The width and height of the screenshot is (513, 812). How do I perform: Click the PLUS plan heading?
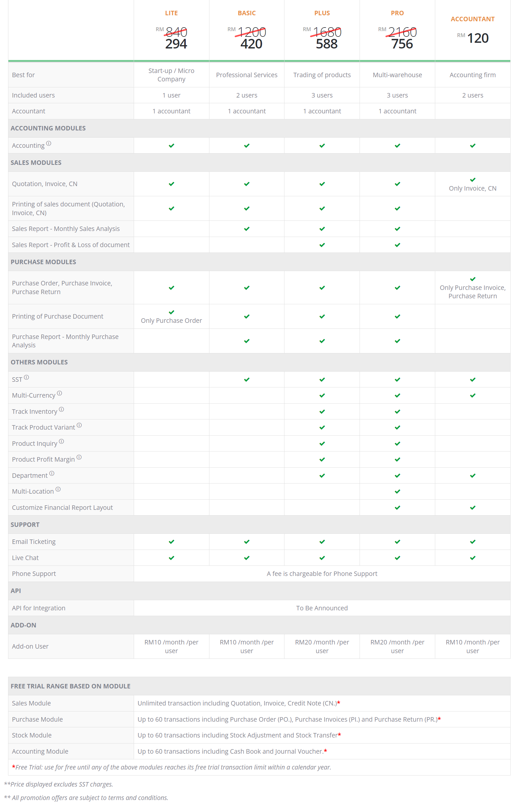click(322, 13)
